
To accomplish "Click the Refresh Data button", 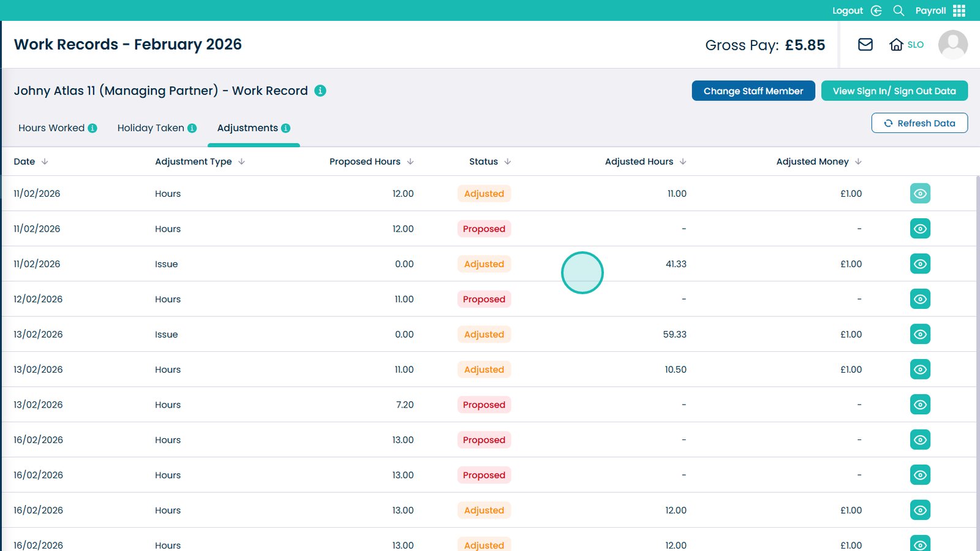I will tap(919, 123).
